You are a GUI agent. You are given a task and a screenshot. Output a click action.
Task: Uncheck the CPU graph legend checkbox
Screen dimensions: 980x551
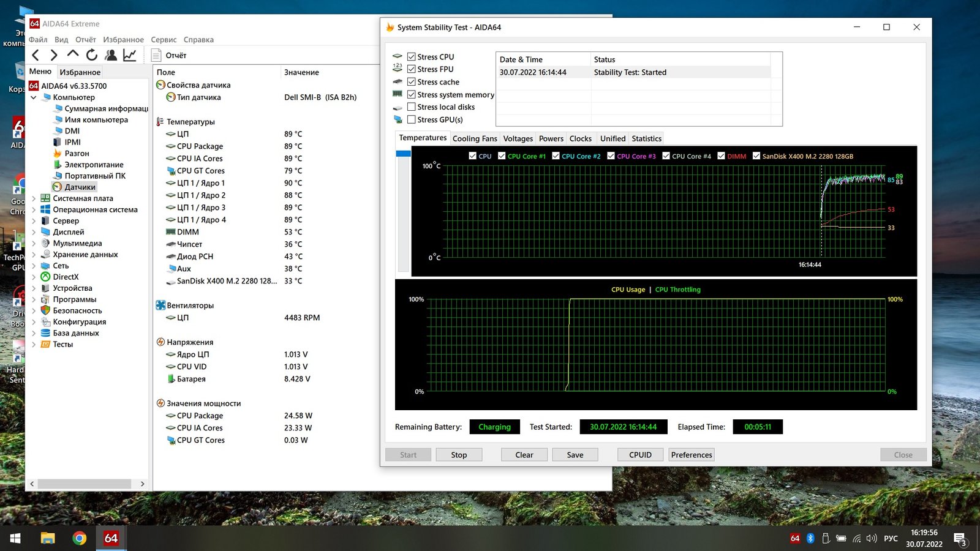click(472, 156)
